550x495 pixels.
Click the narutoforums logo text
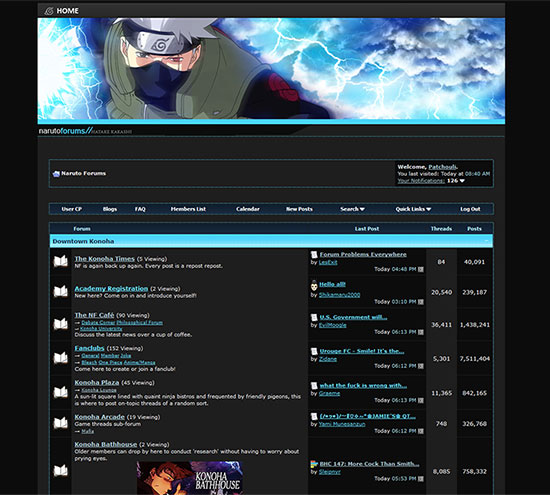(65, 131)
